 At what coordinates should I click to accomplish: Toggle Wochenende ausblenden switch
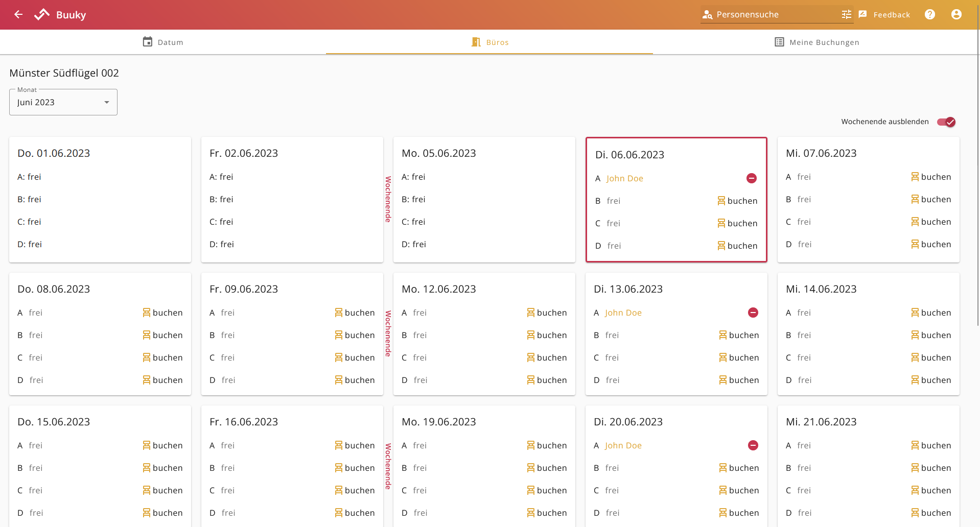click(946, 122)
